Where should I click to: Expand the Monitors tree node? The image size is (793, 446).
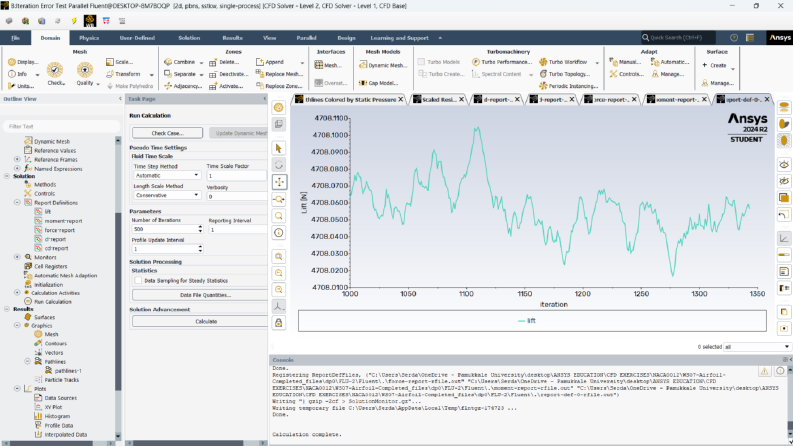point(17,257)
